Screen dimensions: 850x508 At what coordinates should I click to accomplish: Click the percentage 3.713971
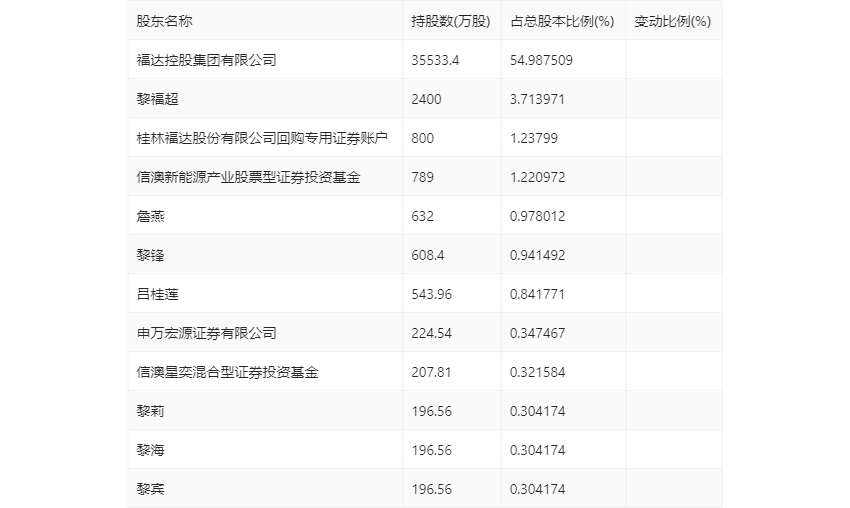point(537,99)
